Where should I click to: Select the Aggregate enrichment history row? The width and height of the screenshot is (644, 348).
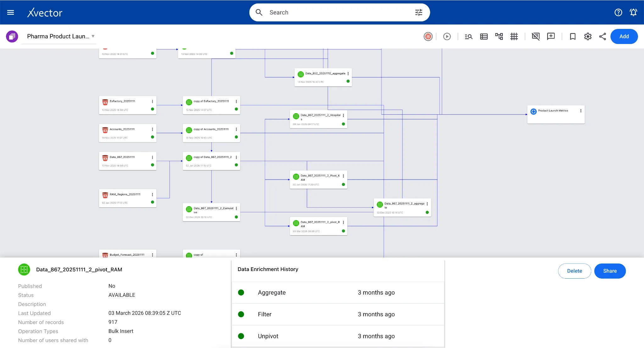[338, 293]
